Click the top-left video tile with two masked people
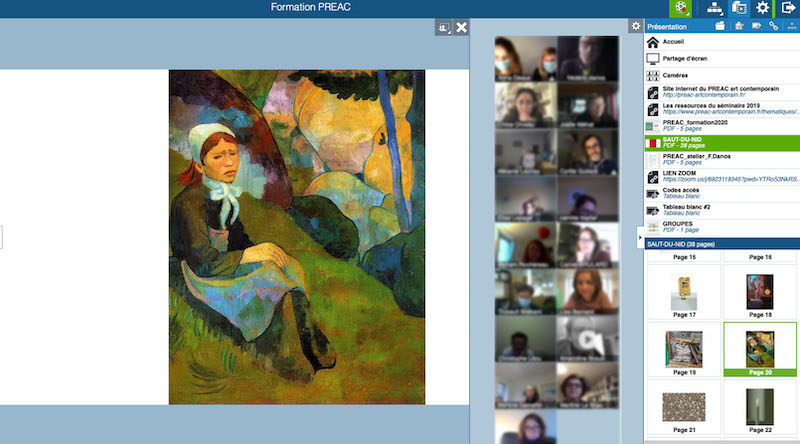Screen dimensions: 800x444 pos(526,59)
